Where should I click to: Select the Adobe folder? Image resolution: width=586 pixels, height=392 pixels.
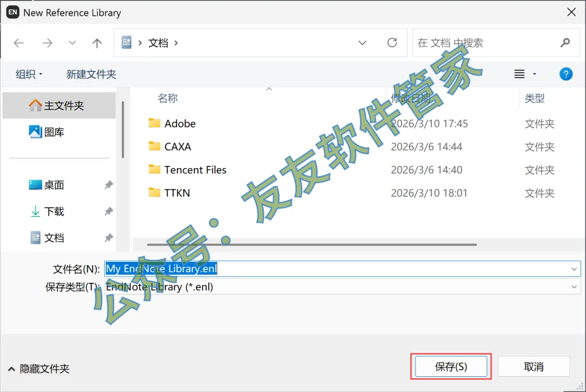(180, 124)
